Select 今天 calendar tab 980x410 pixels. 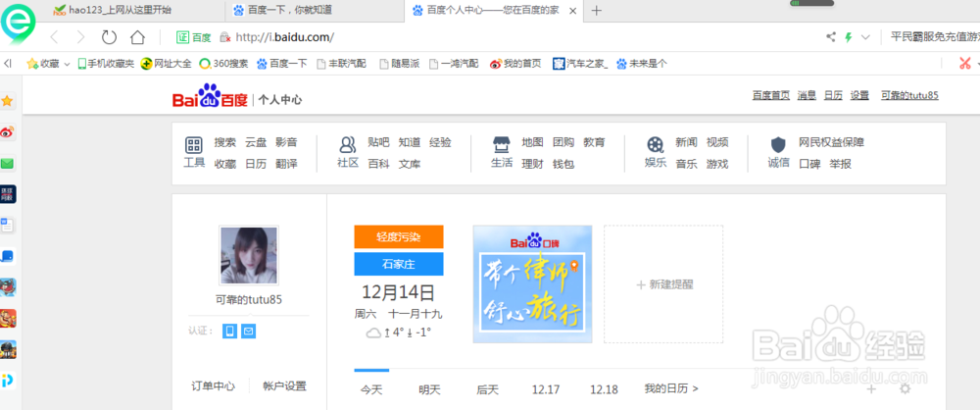coord(371,389)
